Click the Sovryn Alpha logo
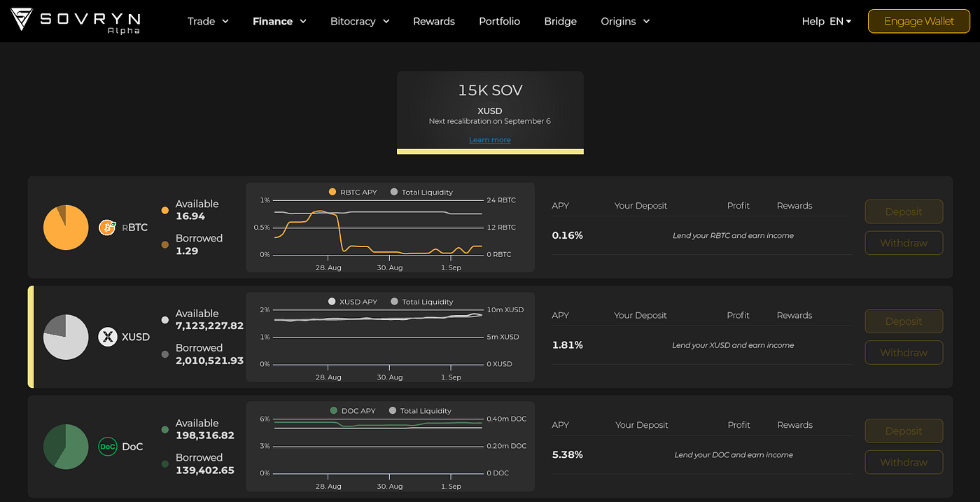The image size is (980, 502). coord(76,21)
